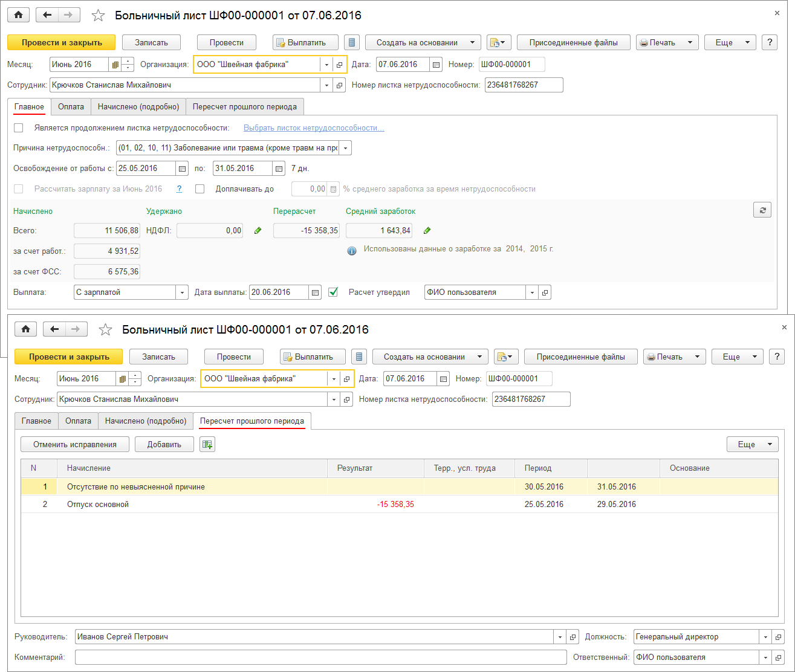795x672 pixels.
Task: Click the refresh recalculate icon in the upper form
Action: 762,210
